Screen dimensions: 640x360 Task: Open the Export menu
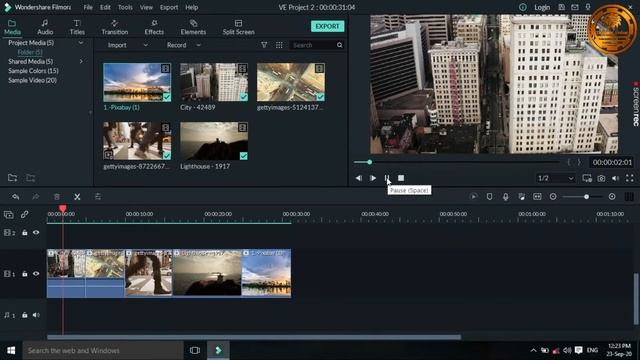point(169,7)
